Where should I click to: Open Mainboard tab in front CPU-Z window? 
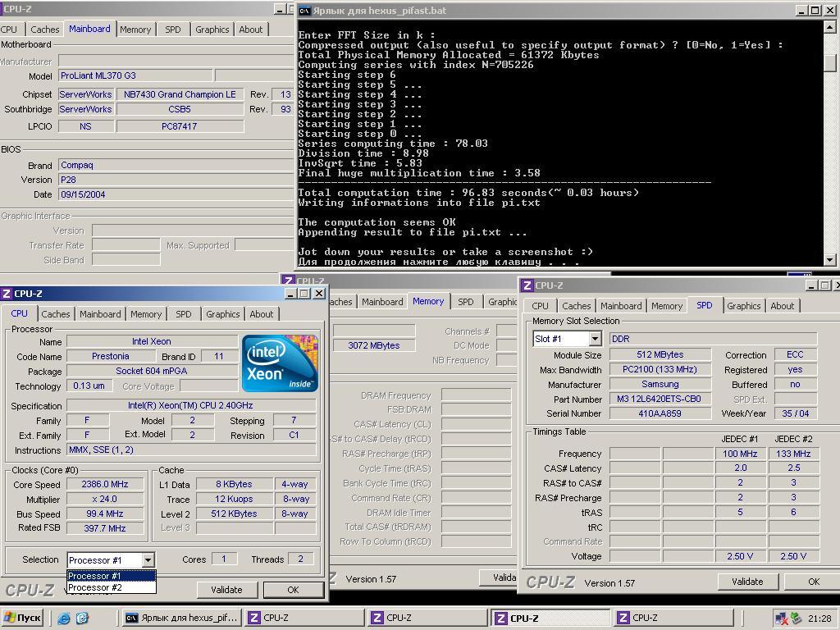point(100,314)
